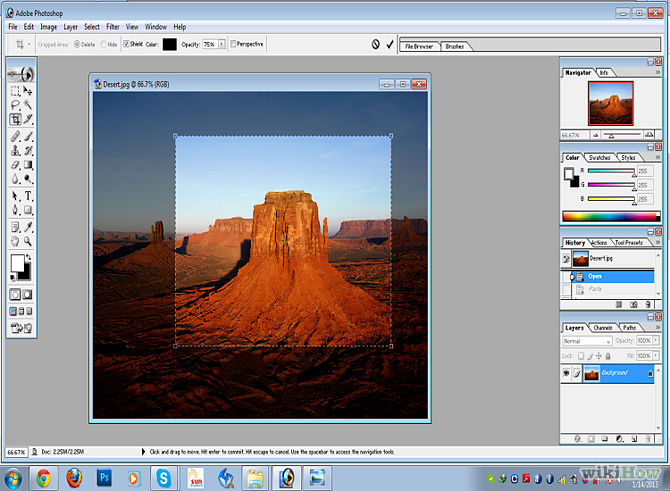The image size is (670, 491).
Task: Select the Hand tool
Action: [x=15, y=241]
